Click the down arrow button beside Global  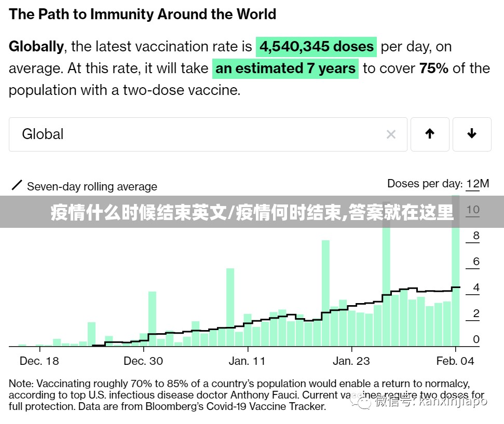[x=471, y=134]
